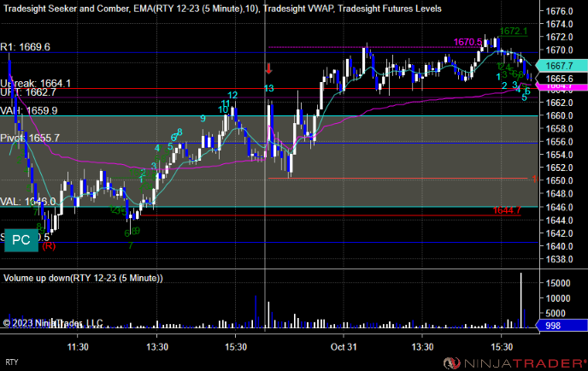Click the magenta 1670.5 label
This screenshot has height=371, width=588.
coord(467,42)
